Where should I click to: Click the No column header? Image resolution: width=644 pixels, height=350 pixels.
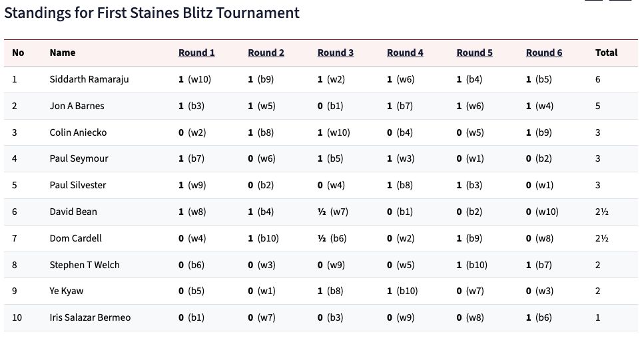point(18,53)
